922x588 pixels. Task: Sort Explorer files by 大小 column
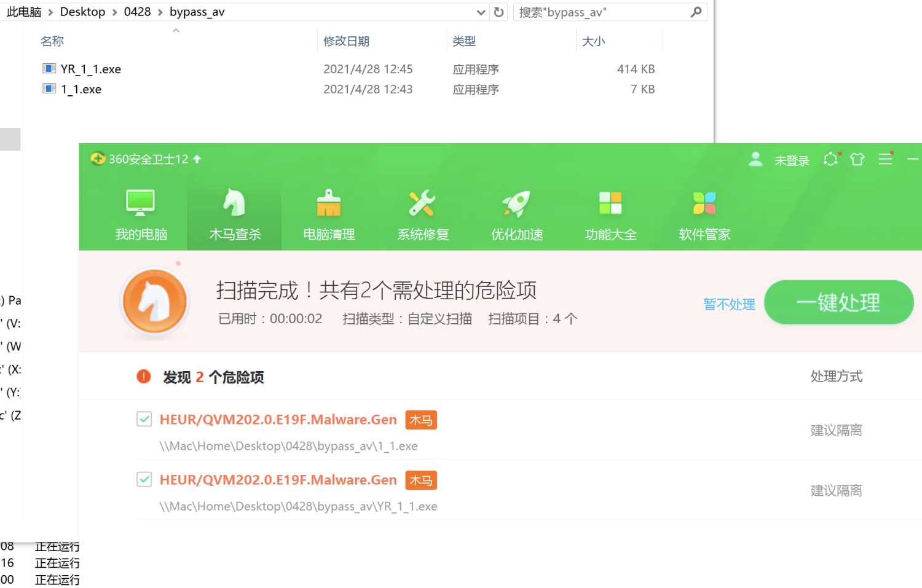coord(593,41)
